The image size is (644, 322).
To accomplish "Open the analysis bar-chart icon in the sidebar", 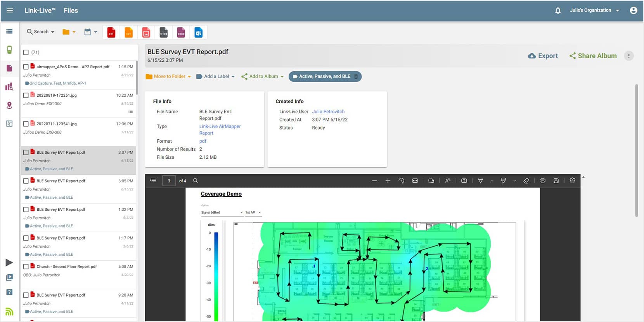I will [x=9, y=87].
